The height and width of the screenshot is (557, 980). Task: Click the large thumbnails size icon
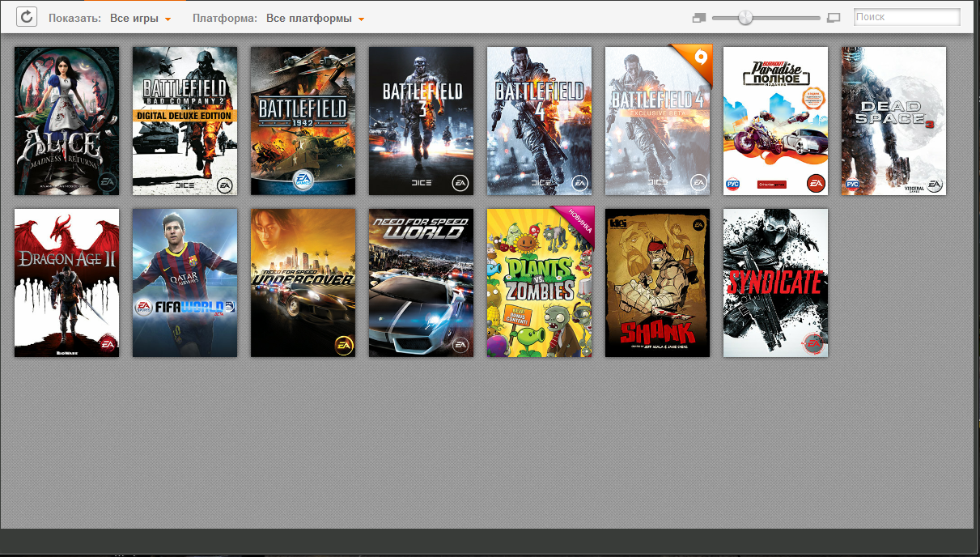(x=834, y=17)
